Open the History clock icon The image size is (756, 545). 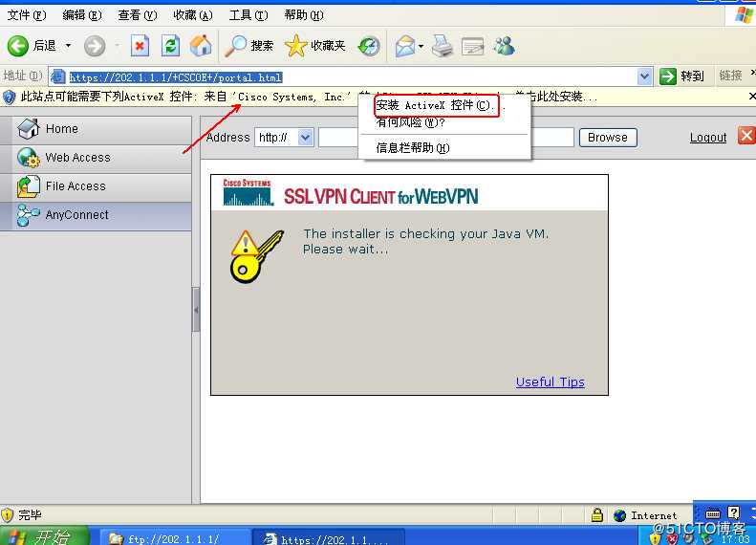tap(369, 46)
